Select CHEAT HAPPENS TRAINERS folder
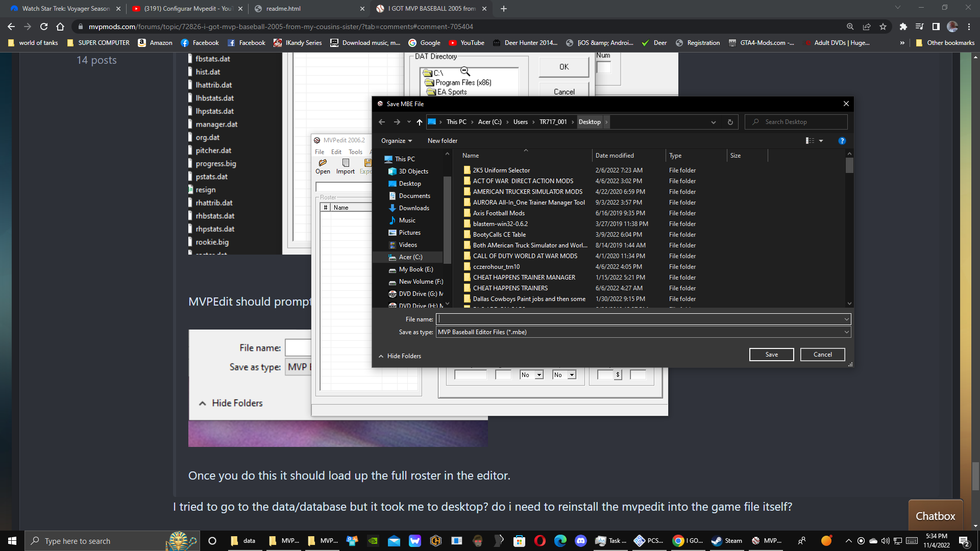The width and height of the screenshot is (980, 551). point(510,288)
